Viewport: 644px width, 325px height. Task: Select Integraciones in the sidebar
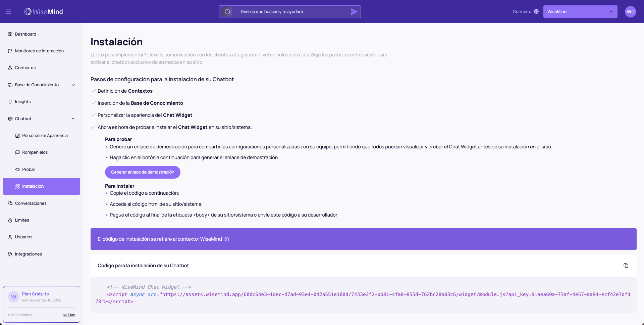[28, 254]
